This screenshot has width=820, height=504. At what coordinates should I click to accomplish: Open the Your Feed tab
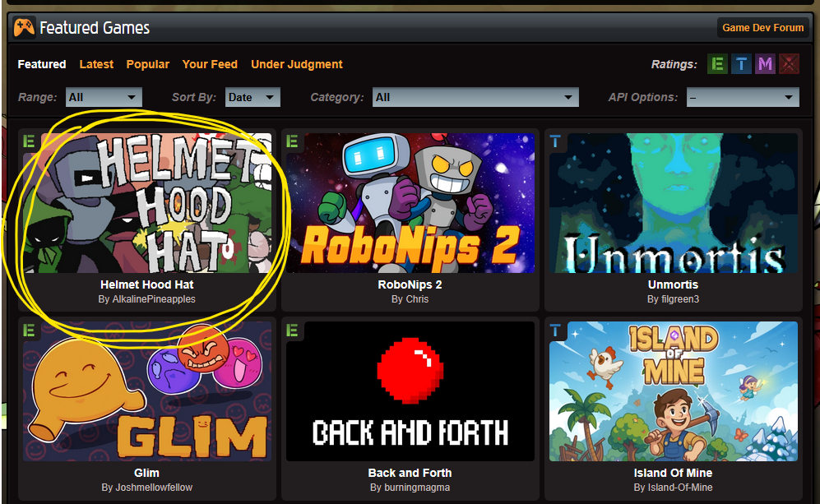[210, 64]
